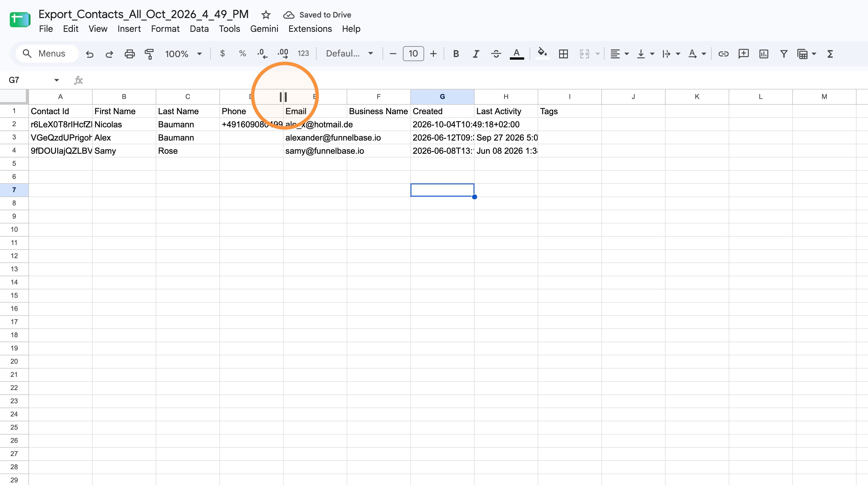Click the insert comment icon
Image resolution: width=868 pixels, height=485 pixels.
[744, 54]
